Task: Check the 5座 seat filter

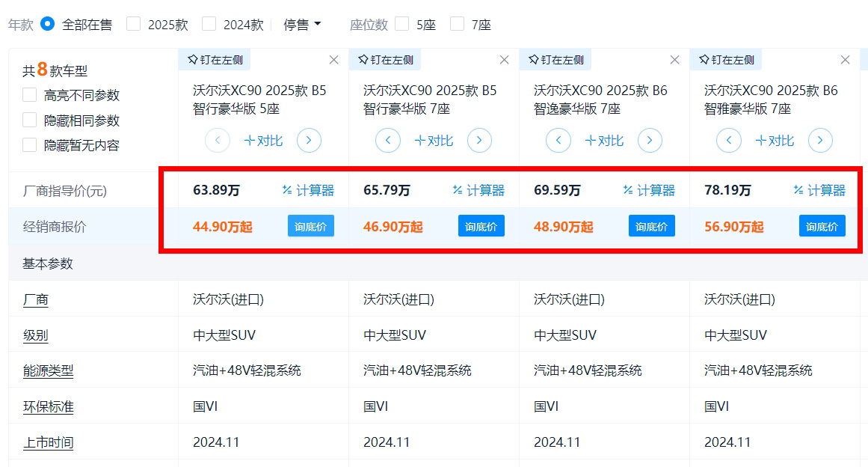Action: 402,24
